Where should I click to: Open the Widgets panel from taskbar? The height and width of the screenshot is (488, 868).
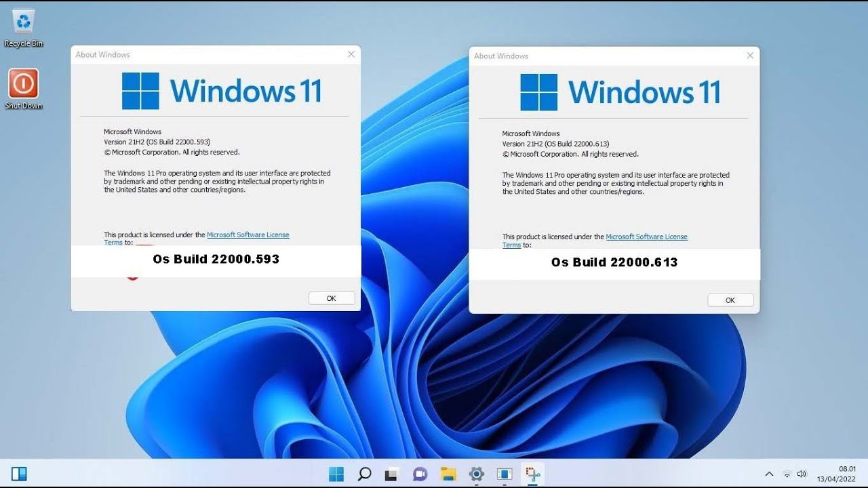(x=19, y=474)
